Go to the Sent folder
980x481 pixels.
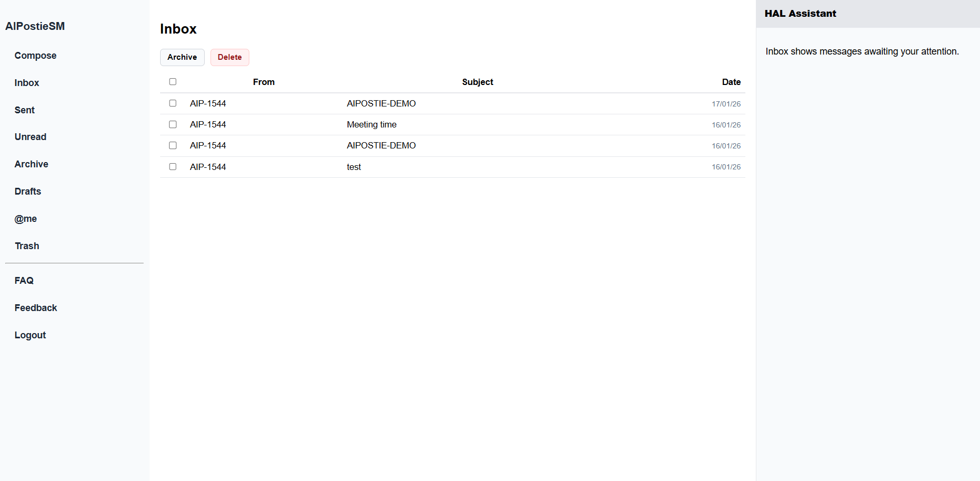coord(25,110)
